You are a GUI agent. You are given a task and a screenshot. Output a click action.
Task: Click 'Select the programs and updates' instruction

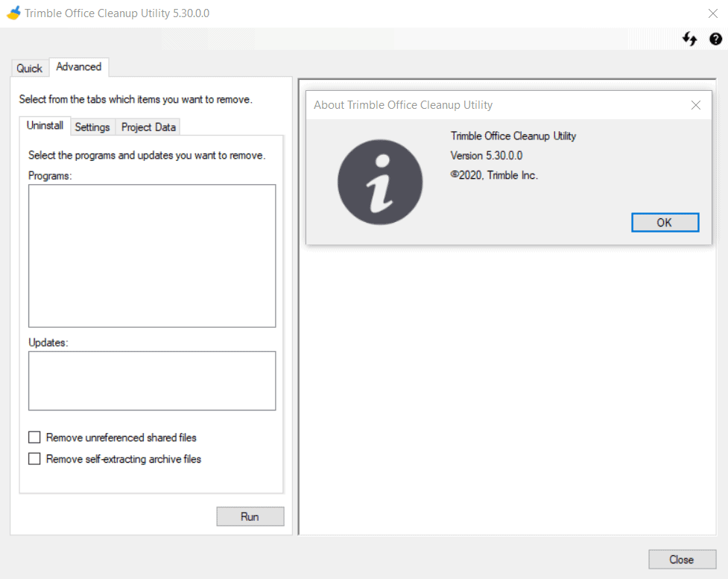[x=147, y=155]
